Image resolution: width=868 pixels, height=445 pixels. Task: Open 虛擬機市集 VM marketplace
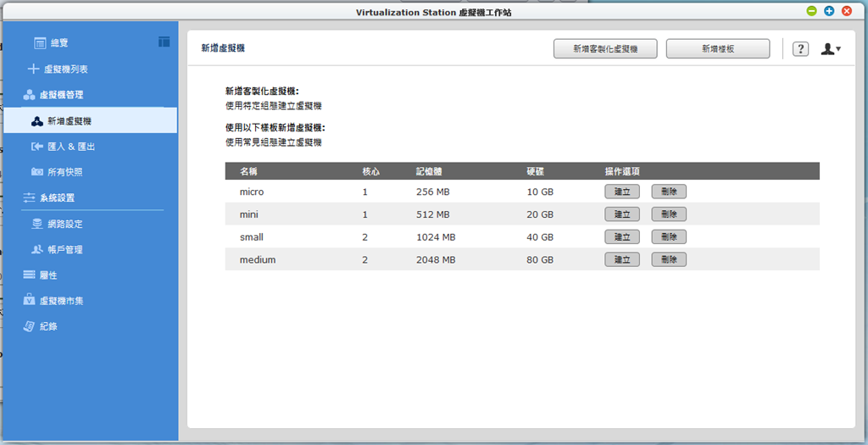61,301
